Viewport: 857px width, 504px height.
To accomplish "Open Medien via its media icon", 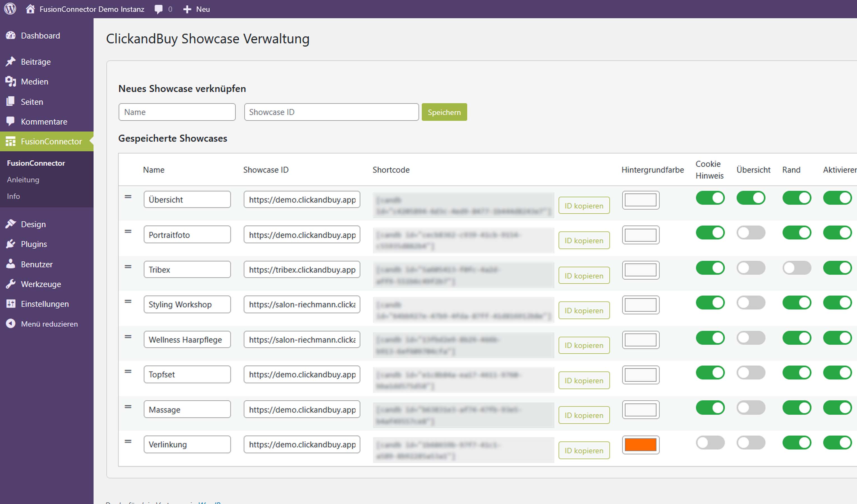I will [x=11, y=81].
